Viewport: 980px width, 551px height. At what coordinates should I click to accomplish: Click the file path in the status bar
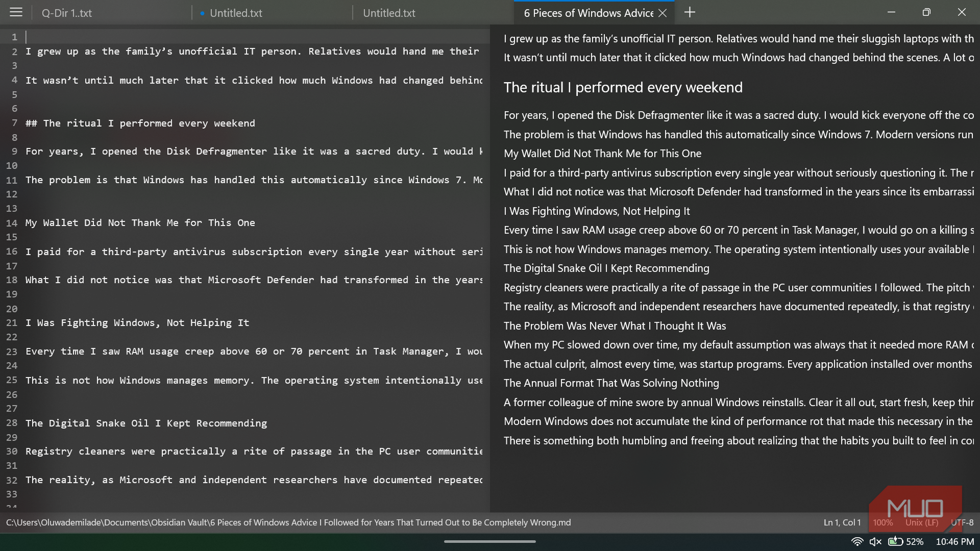(288, 522)
